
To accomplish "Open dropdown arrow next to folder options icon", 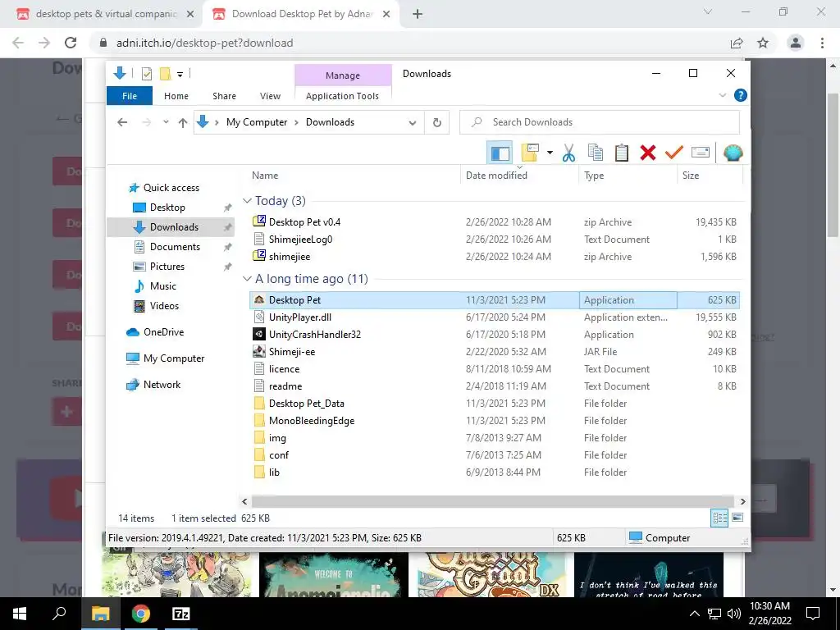I will (x=550, y=153).
